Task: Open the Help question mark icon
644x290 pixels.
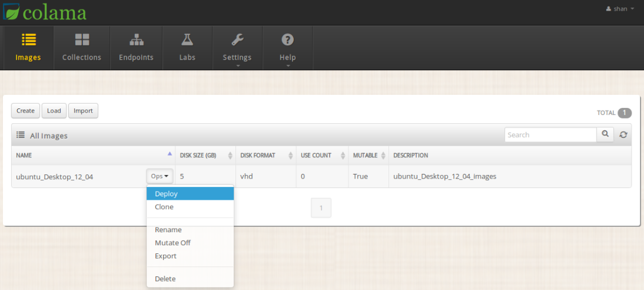Action: pyautogui.click(x=287, y=39)
